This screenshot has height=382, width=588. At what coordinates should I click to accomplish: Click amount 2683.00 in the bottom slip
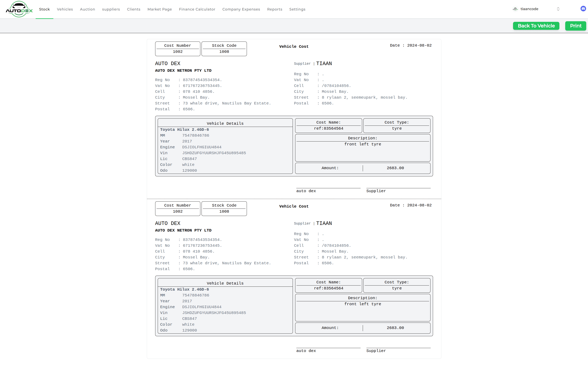tap(395, 328)
